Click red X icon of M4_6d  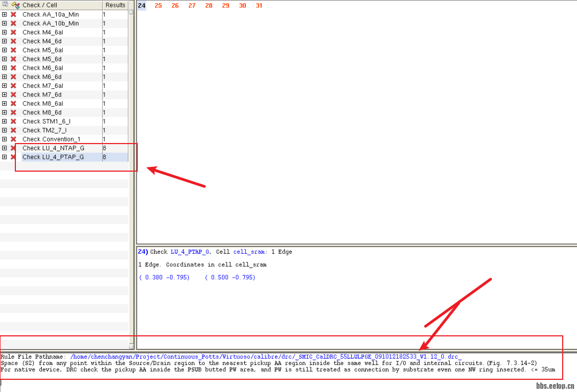[x=13, y=41]
